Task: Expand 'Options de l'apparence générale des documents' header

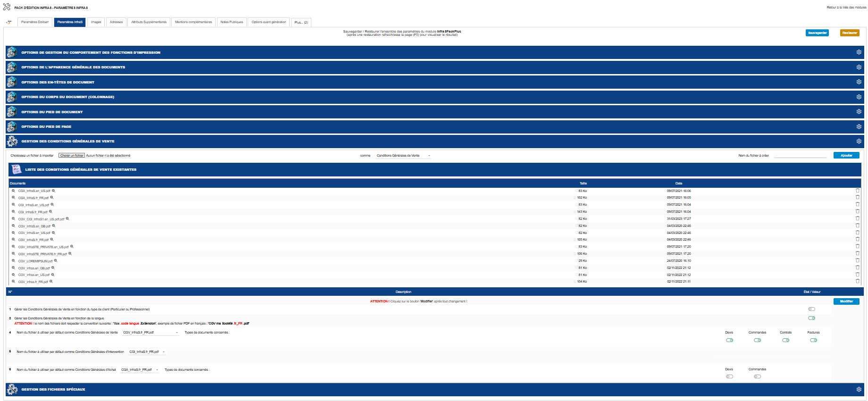Action: [x=434, y=67]
